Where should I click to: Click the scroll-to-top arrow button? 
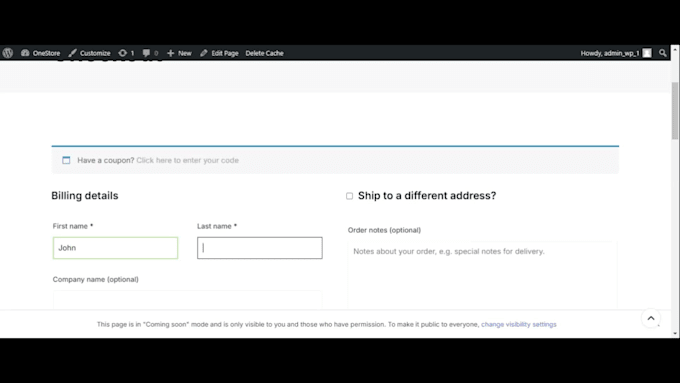point(651,318)
